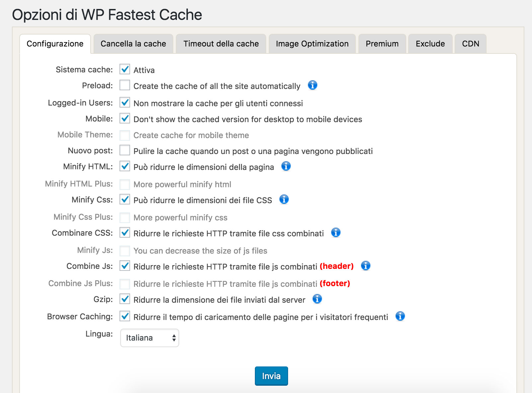The width and height of the screenshot is (532, 393).
Task: Enable the Minify Js checkbox
Action: click(125, 251)
